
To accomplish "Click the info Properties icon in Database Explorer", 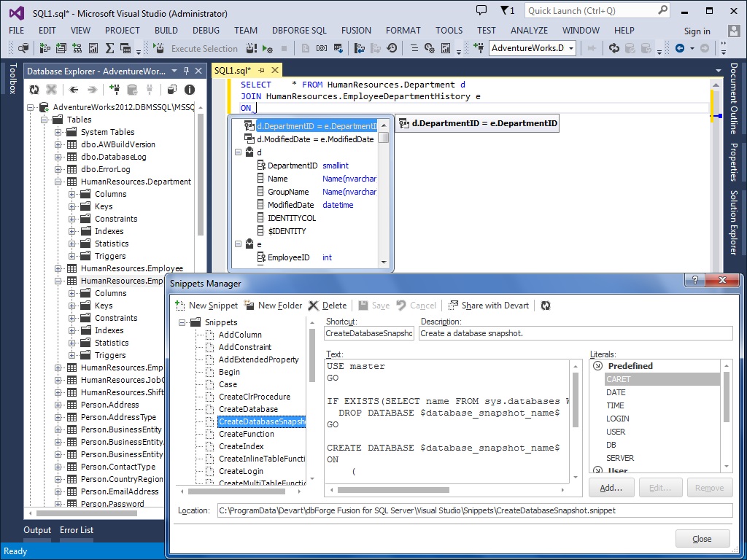I will [x=190, y=90].
